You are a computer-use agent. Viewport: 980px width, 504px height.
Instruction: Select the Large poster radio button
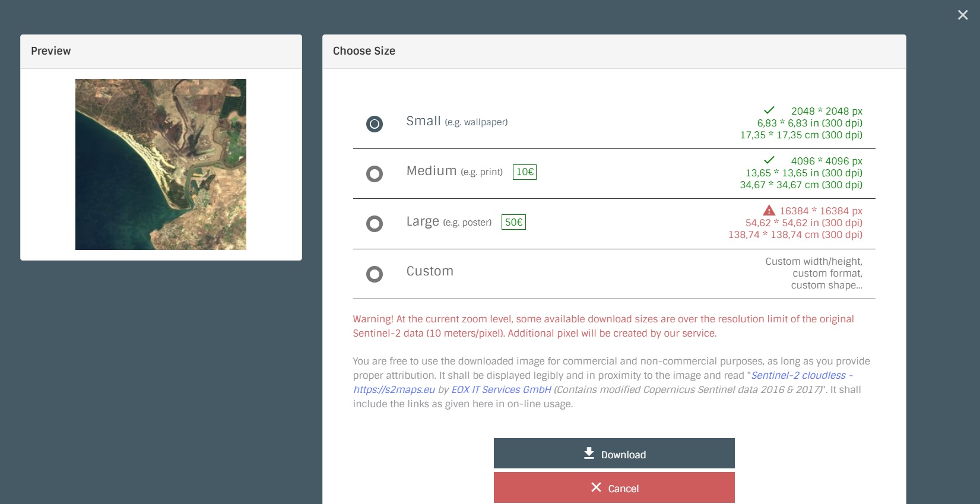click(x=374, y=224)
